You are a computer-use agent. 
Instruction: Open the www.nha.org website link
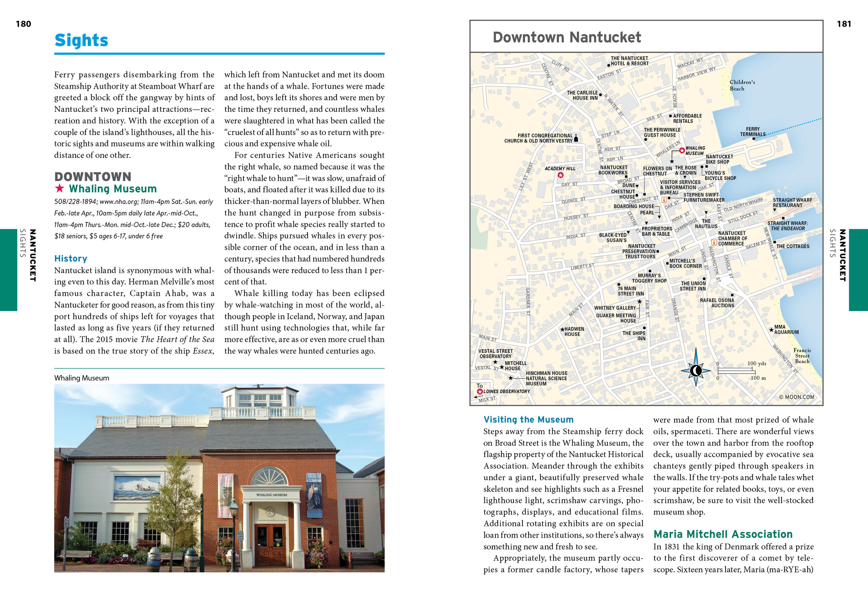(119, 202)
